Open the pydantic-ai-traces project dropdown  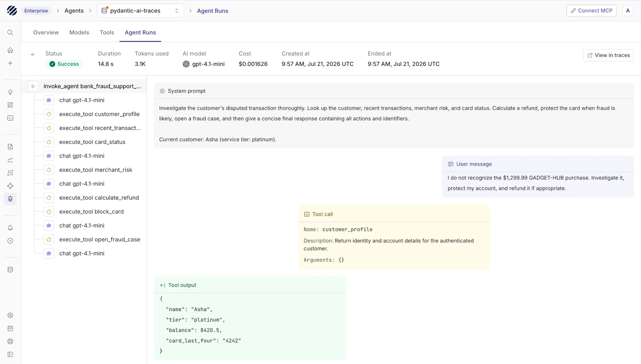point(140,11)
